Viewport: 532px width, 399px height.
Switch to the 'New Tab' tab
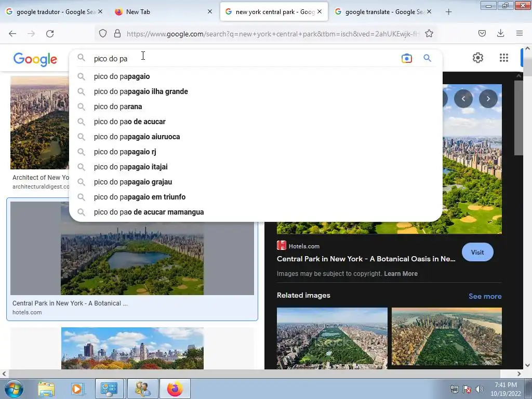coord(163,12)
